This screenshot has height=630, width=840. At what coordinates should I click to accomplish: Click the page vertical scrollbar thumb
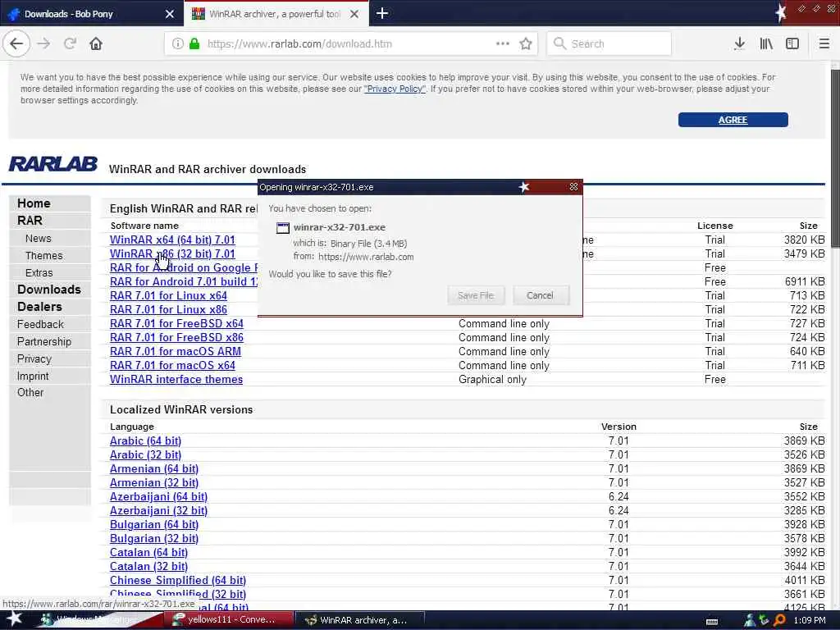[834, 158]
